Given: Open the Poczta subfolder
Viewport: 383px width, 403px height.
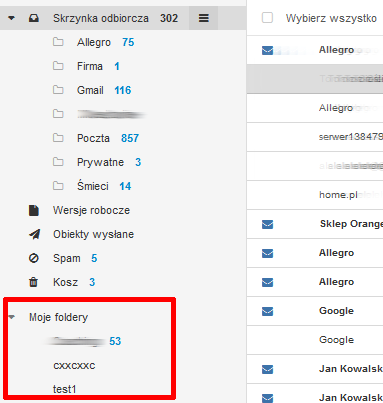Looking at the screenshot, I should point(93,138).
